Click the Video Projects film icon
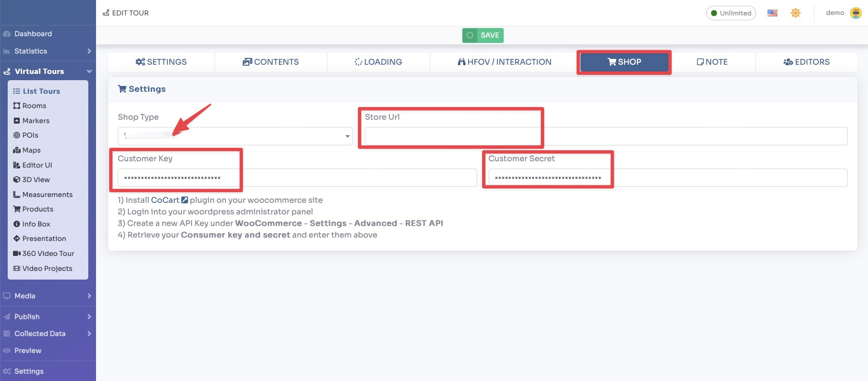This screenshot has width=868, height=381. point(17,268)
